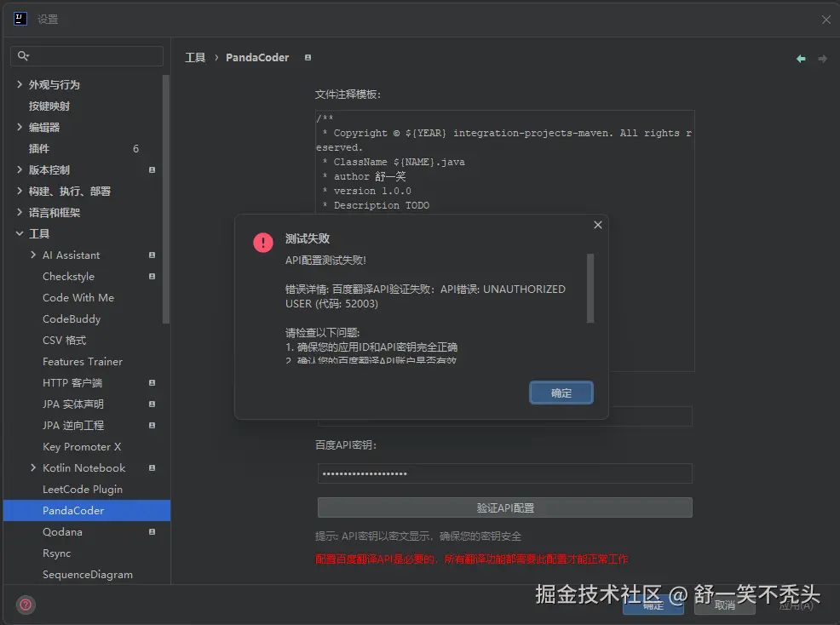The width and height of the screenshot is (840, 625).
Task: Expand the AI Assistant node
Action: point(33,255)
